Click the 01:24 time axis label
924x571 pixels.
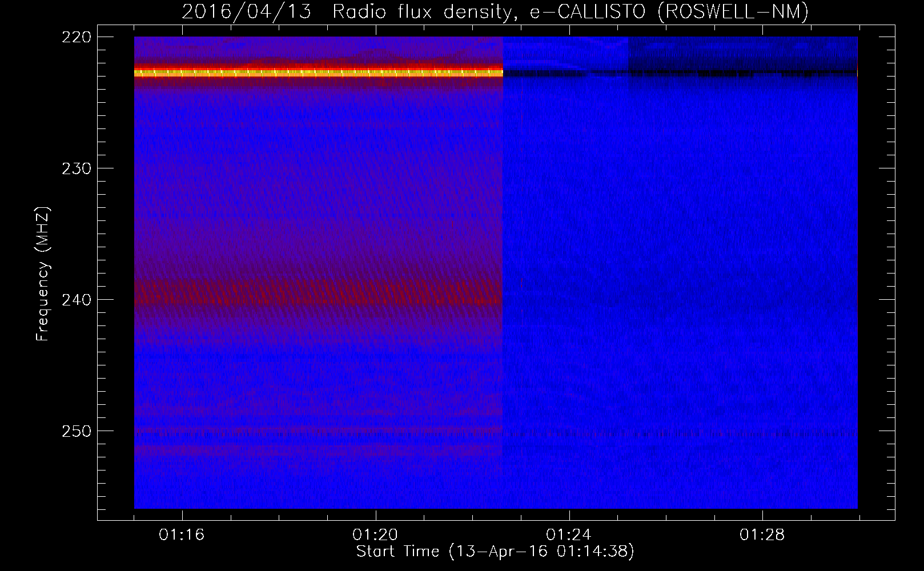point(569,535)
